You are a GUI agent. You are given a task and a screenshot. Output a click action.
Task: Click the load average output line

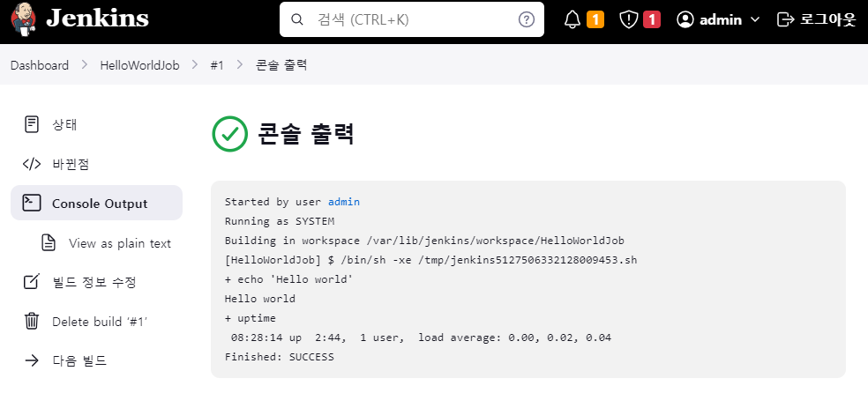click(x=420, y=338)
